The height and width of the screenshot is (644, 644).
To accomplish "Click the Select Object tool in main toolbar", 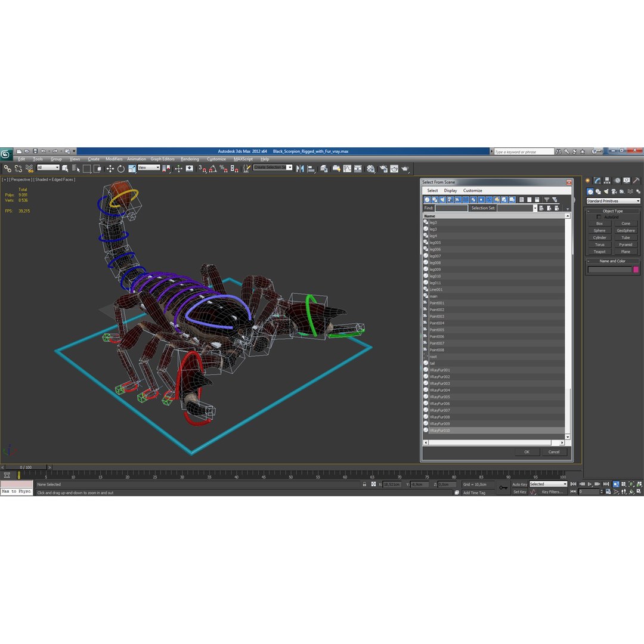I will click(x=65, y=168).
